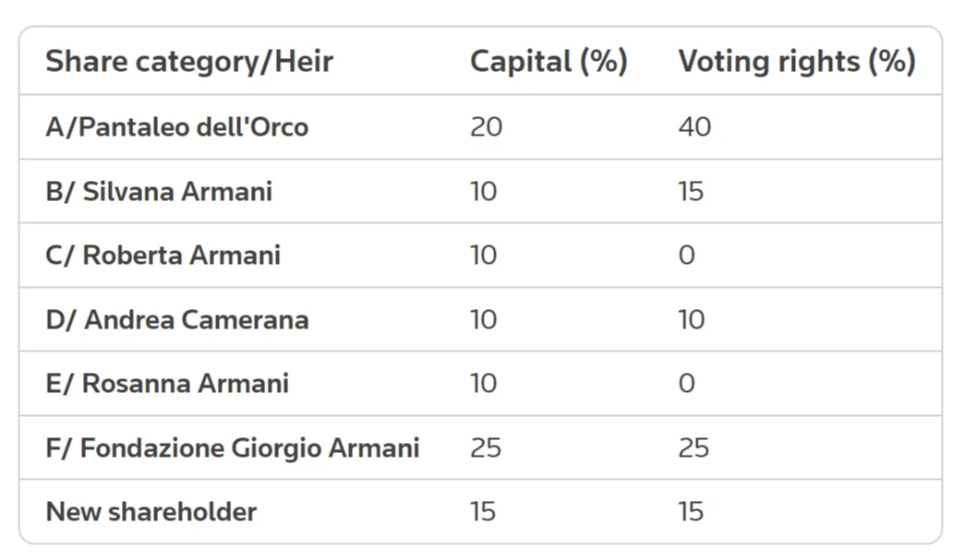The height and width of the screenshot is (560, 976).
Task: Click the 'Share category/Heir' column header
Action: pyautogui.click(x=189, y=62)
